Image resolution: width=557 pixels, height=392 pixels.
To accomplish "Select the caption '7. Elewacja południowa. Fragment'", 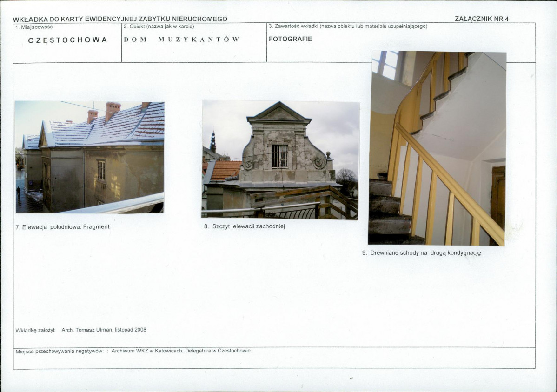I will click(62, 227).
